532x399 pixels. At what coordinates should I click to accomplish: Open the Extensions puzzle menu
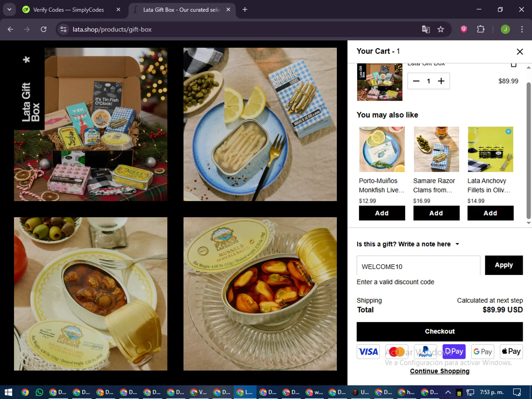point(481,29)
